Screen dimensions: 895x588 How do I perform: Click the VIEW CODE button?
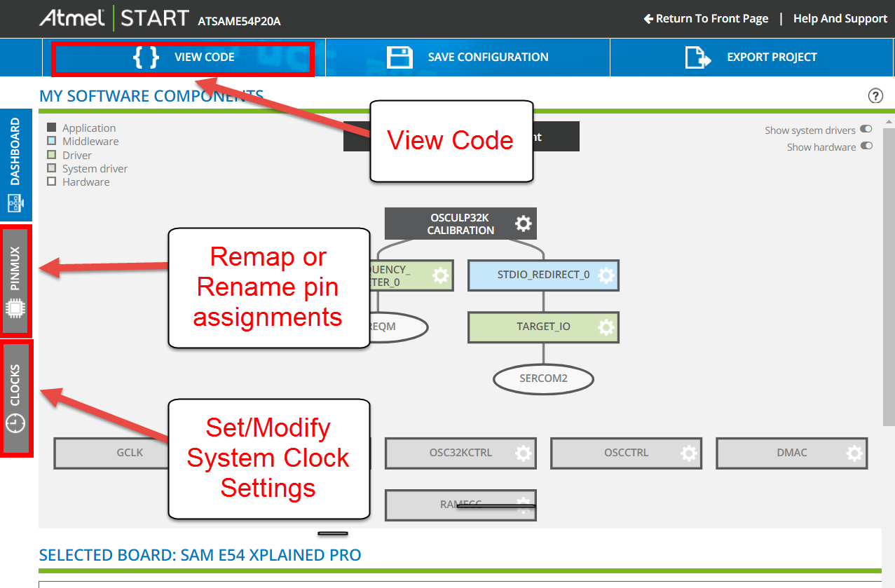(183, 58)
